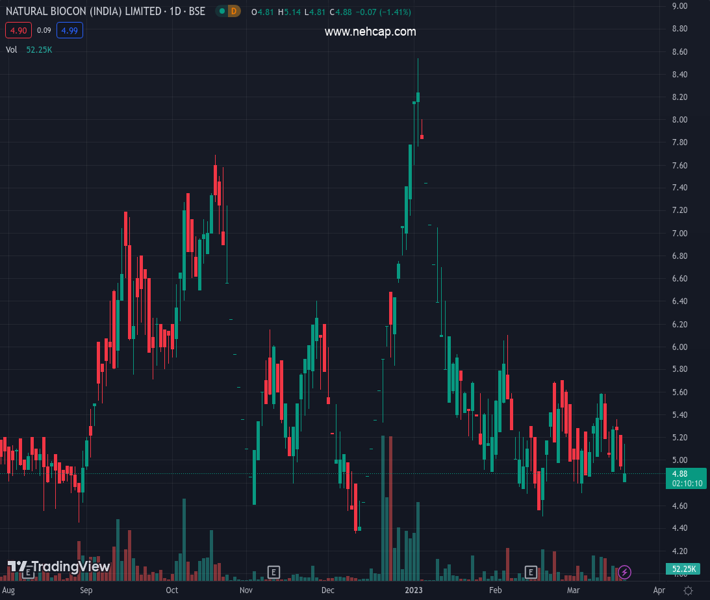Click the www.nehcap.com watermark
This screenshot has width=710, height=600.
(x=370, y=31)
